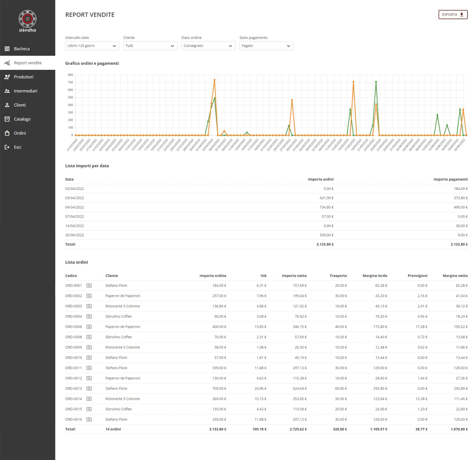This screenshot has height=460, width=476.
Task: Click 734,80 € amount for 04/04/2022
Action: 326,207
